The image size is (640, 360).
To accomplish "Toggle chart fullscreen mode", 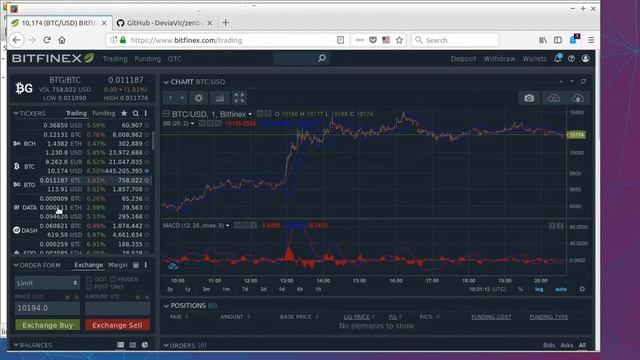I will [239, 98].
